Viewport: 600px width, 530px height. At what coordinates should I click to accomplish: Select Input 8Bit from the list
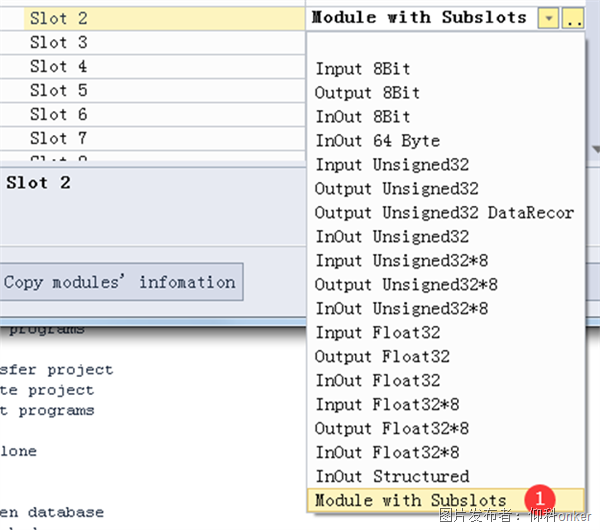(362, 69)
